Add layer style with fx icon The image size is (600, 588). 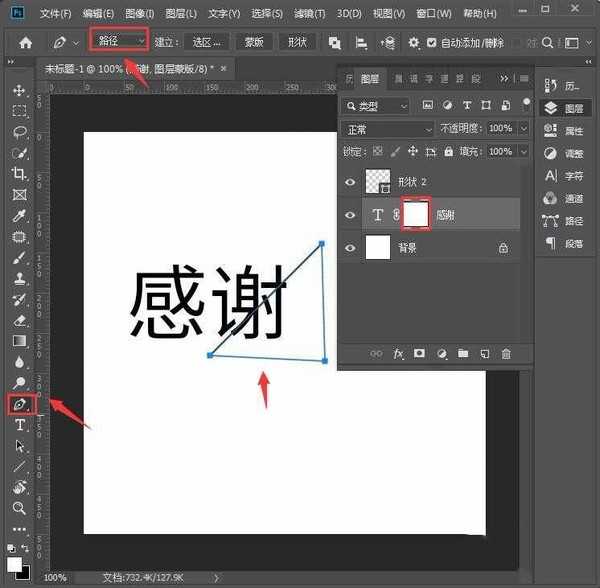398,353
